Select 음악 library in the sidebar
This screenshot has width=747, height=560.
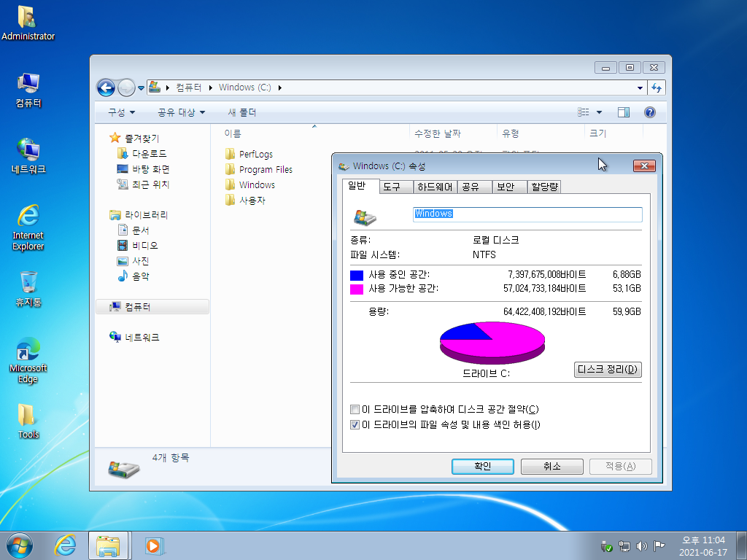pyautogui.click(x=133, y=276)
